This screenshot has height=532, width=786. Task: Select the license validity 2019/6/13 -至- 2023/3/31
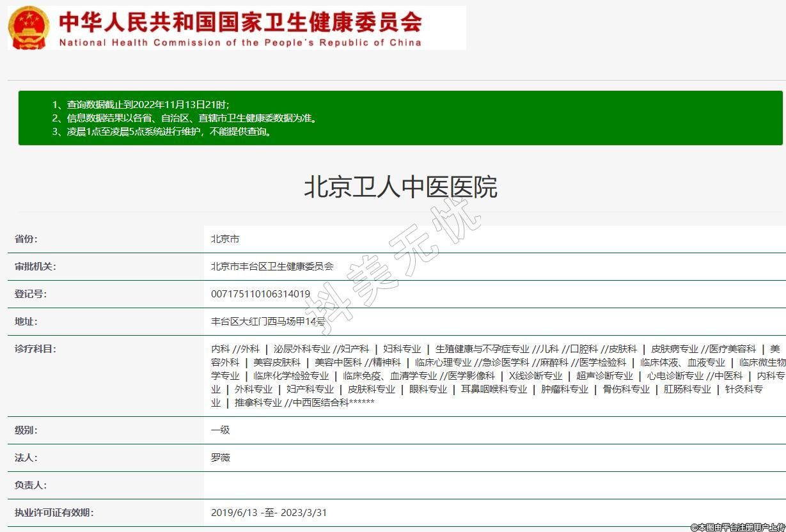point(269,513)
